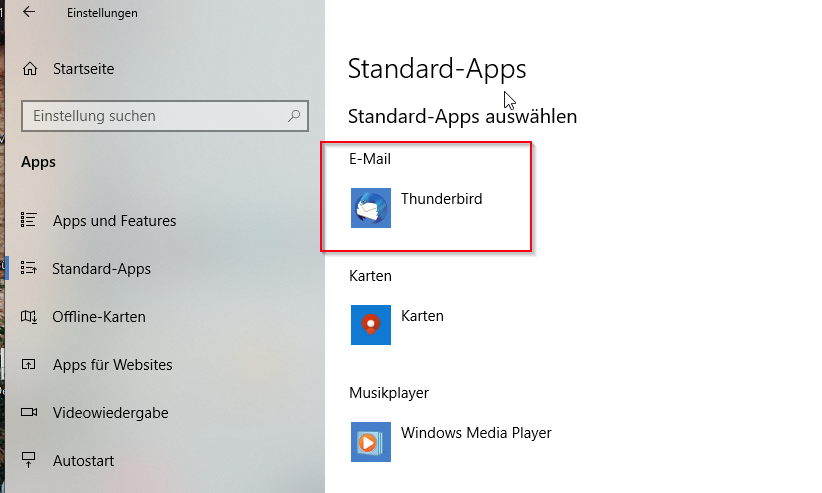Open Startseite home icon
This screenshot has width=822, height=493.
pyautogui.click(x=30, y=69)
